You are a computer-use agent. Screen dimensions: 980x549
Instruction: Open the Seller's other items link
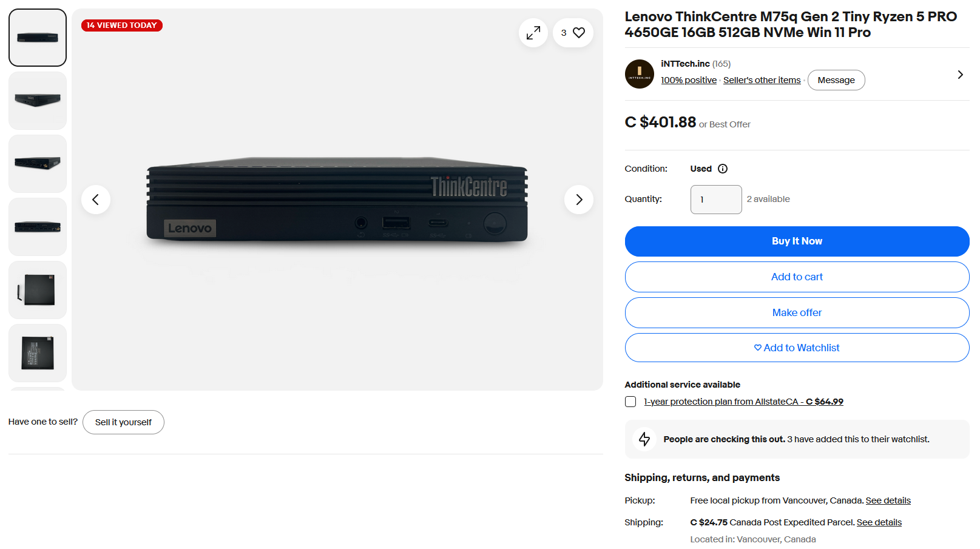click(x=762, y=80)
